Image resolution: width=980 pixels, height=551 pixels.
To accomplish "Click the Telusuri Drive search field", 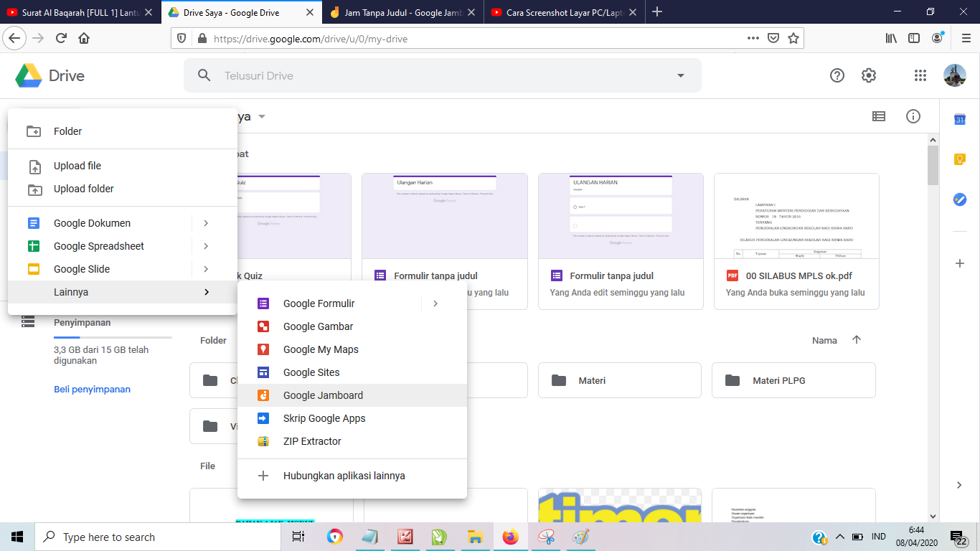I will [441, 75].
